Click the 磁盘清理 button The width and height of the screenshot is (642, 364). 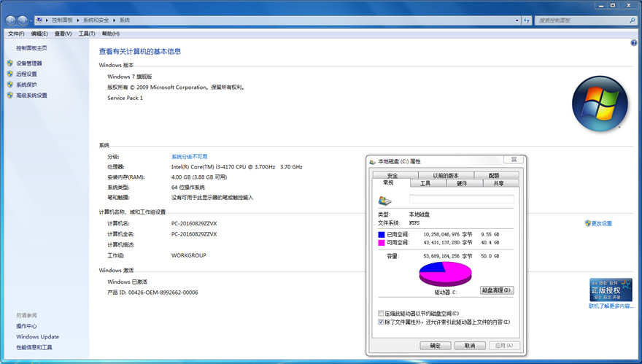coord(496,290)
